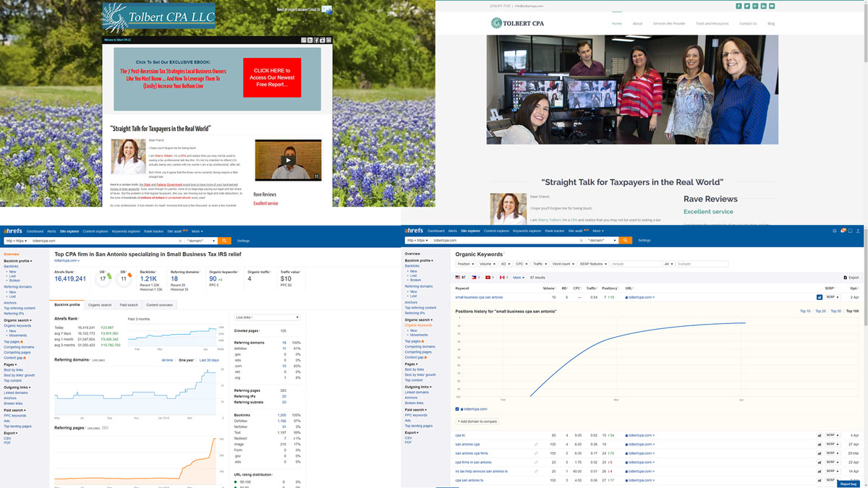
Task: Open Rank tracker menu in Organic Keywords window
Action: tap(554, 231)
